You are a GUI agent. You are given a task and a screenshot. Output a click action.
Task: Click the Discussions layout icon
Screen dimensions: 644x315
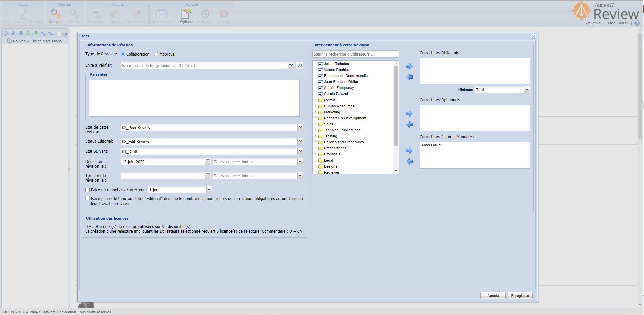tap(162, 14)
